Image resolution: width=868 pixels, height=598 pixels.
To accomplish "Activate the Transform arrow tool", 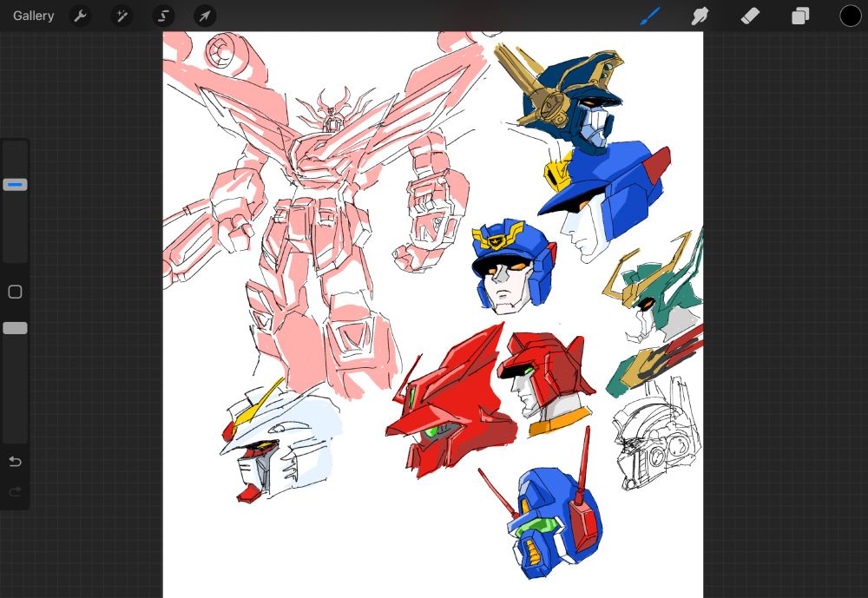I will pos(205,16).
